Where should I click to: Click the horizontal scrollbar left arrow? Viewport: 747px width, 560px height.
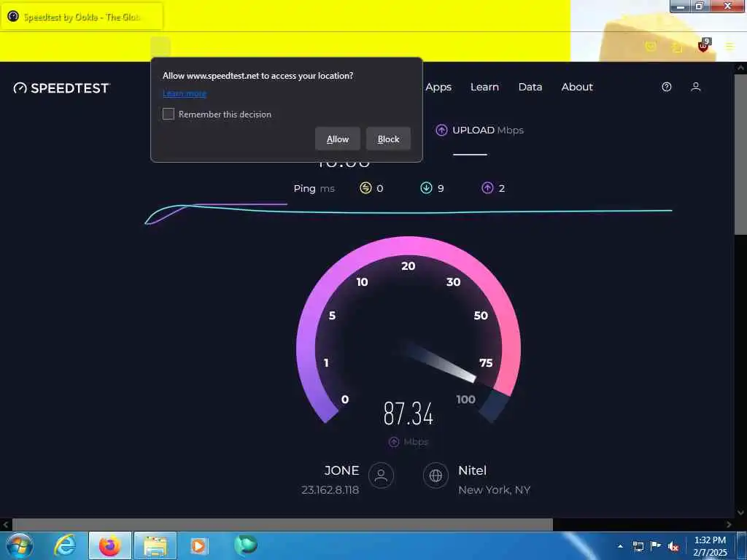pos(5,525)
